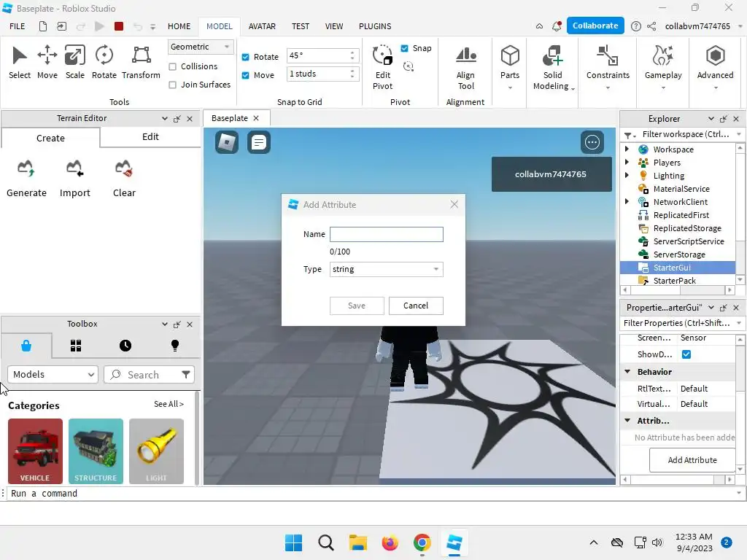
Task: Open the notifications bell icon
Action: tap(557, 26)
